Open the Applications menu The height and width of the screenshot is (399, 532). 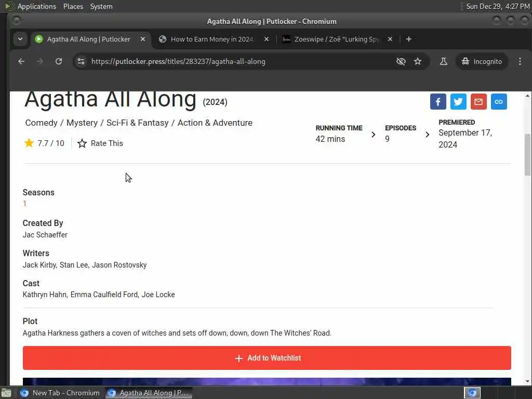[37, 6]
